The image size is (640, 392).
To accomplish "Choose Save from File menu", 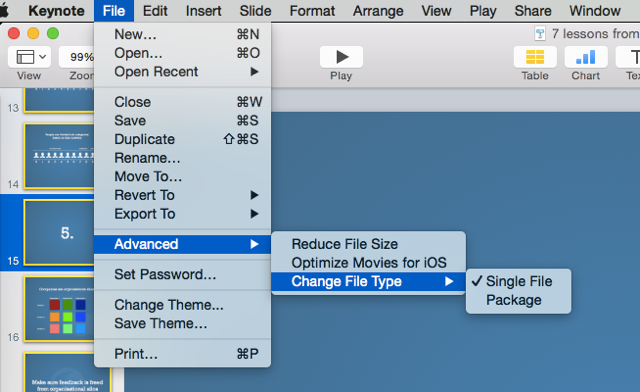I will [182, 121].
